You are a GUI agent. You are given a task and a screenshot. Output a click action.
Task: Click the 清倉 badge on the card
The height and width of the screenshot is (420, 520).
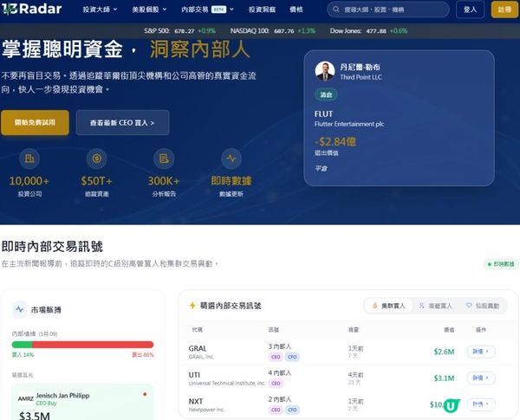pyautogui.click(x=326, y=94)
